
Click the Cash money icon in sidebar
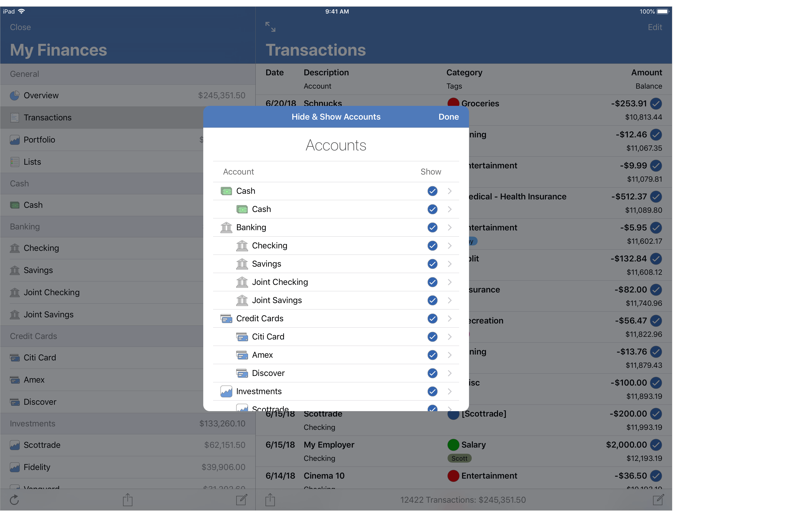[x=15, y=205]
